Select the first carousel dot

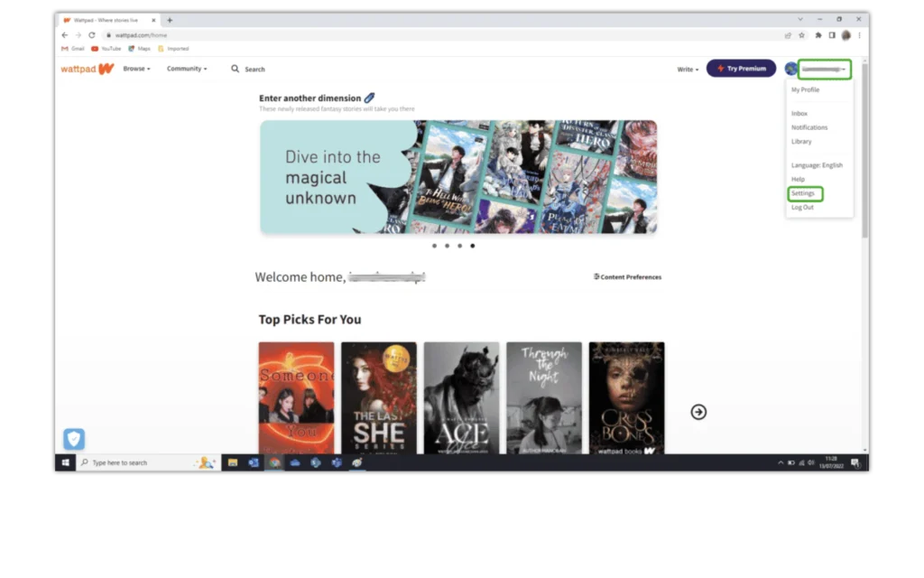click(x=434, y=246)
